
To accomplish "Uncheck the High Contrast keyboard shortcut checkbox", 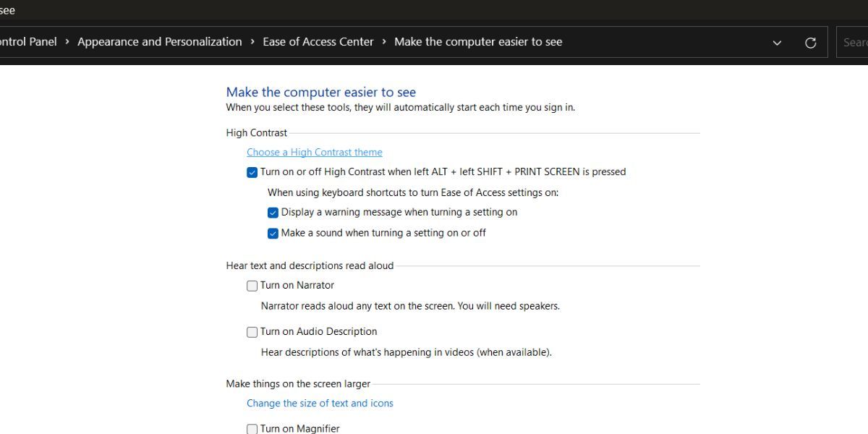I will 252,172.
